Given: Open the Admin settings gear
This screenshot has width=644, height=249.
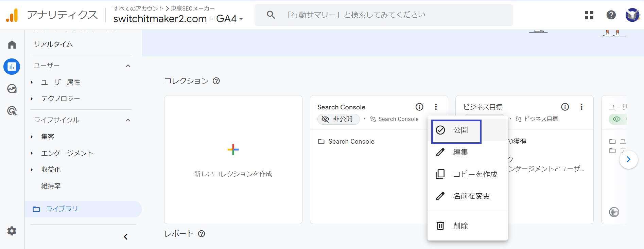Looking at the screenshot, I should point(12,231).
